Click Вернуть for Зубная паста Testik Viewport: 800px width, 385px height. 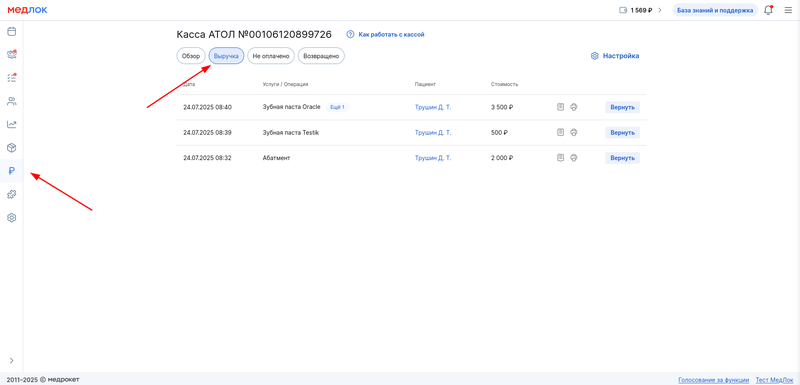pos(622,133)
